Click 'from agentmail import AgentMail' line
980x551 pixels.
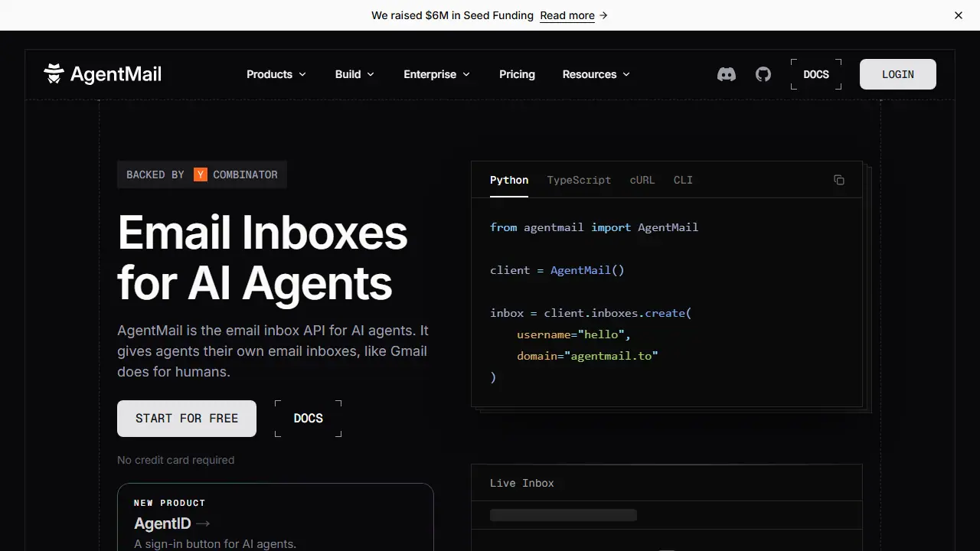pyautogui.click(x=594, y=227)
